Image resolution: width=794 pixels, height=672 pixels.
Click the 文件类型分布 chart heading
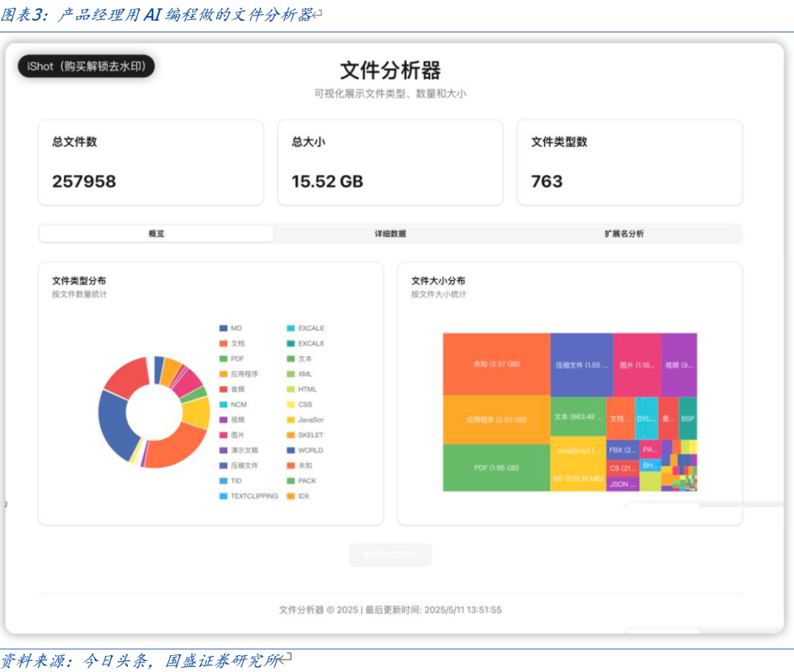(79, 281)
